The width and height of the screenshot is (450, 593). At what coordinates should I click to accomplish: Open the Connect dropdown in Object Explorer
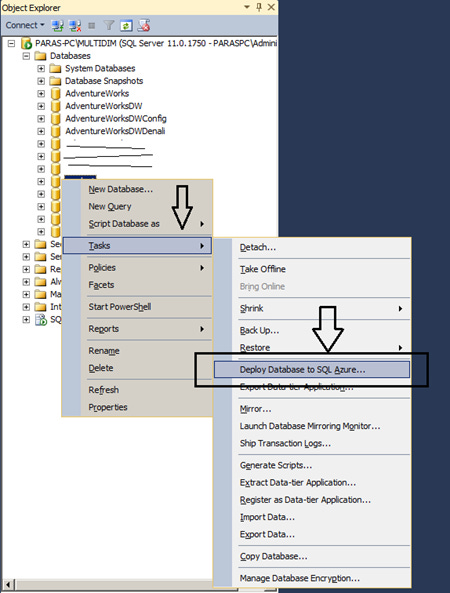pyautogui.click(x=25, y=25)
